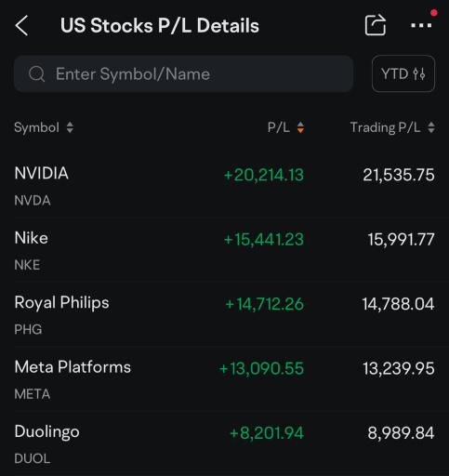Toggle P/L column sort order
This screenshot has width=449, height=476.
(300, 127)
